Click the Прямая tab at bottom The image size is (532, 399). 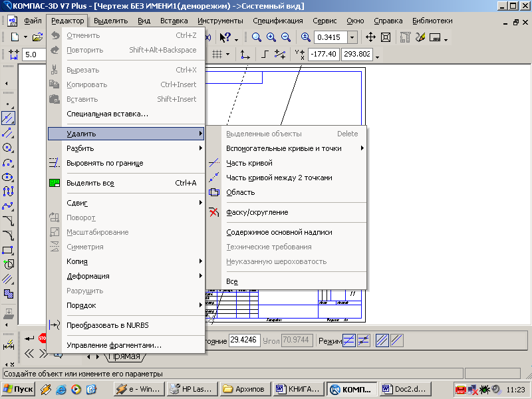[x=125, y=356]
